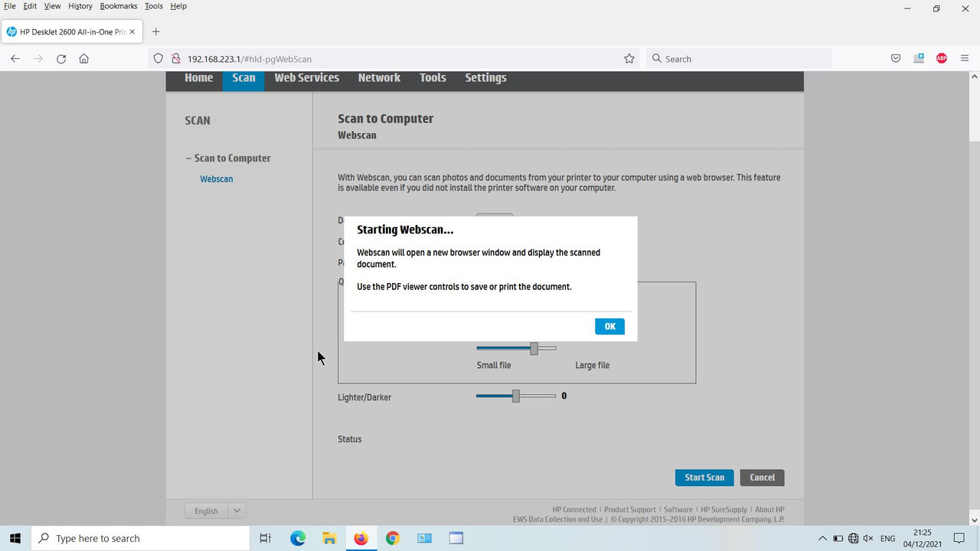Open the Bookmarks menu

[x=119, y=6]
